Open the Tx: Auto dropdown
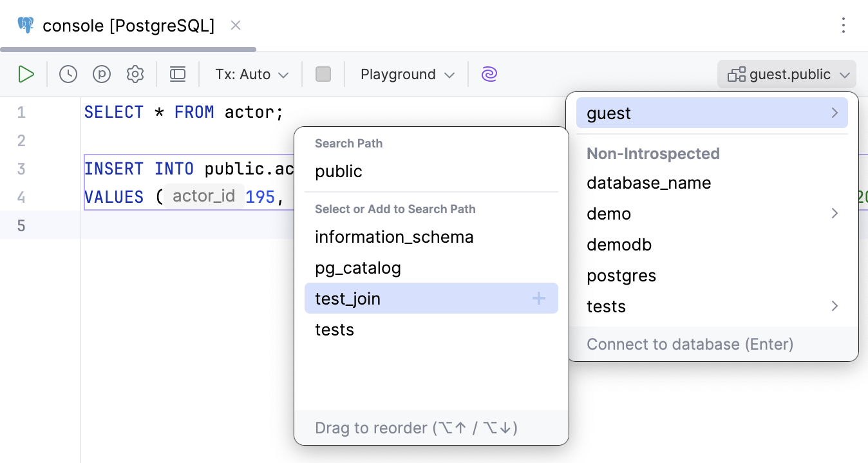 [250, 73]
